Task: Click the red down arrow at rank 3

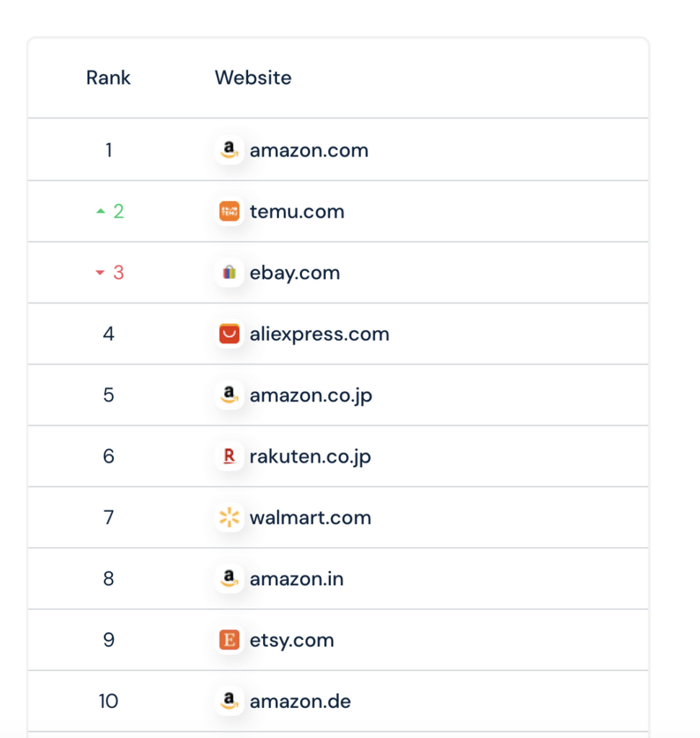Action: tap(100, 273)
